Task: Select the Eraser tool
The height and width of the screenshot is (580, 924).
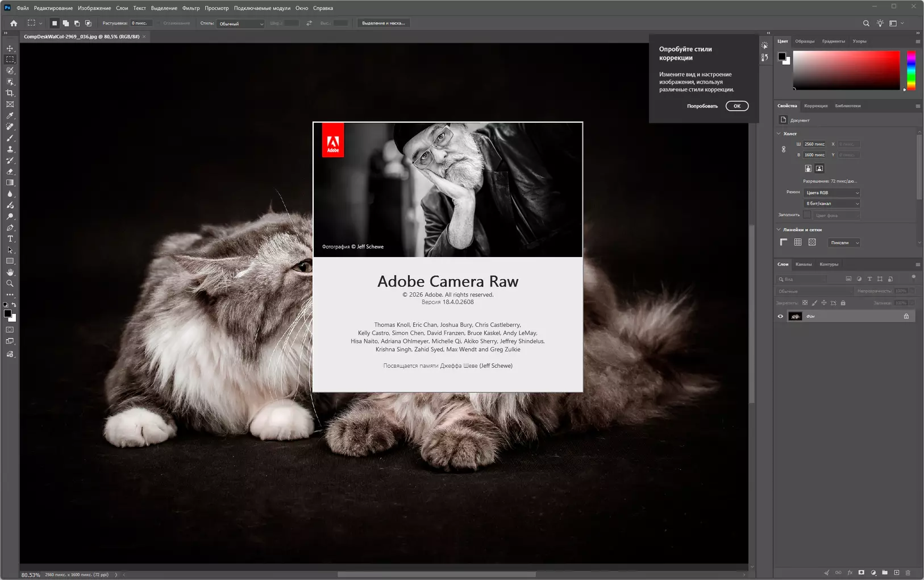Action: [10, 172]
